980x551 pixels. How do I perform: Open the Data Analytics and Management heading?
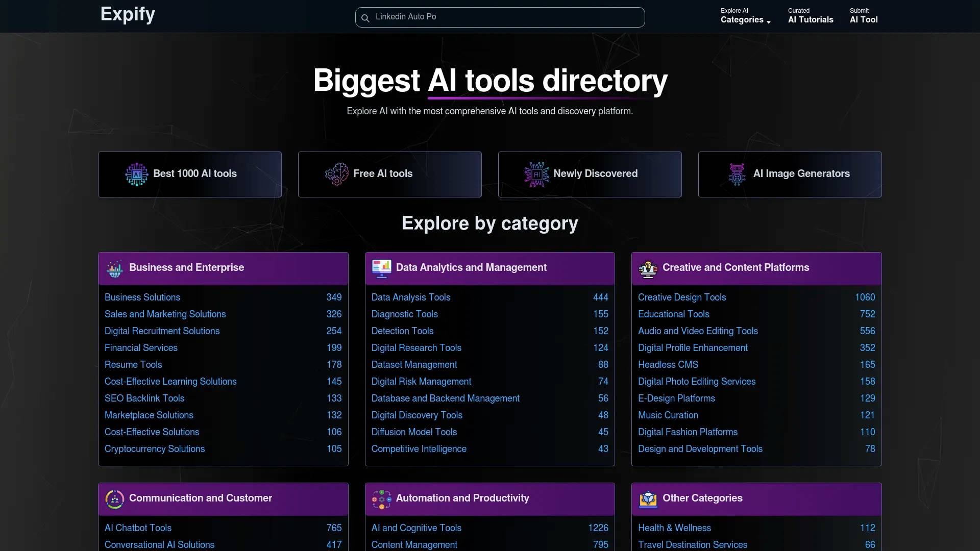pos(471,267)
